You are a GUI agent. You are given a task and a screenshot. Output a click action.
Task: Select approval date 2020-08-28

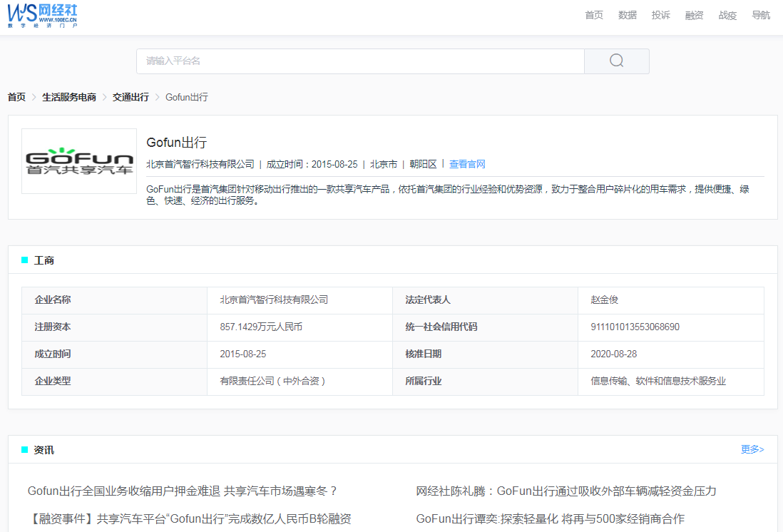click(x=614, y=354)
